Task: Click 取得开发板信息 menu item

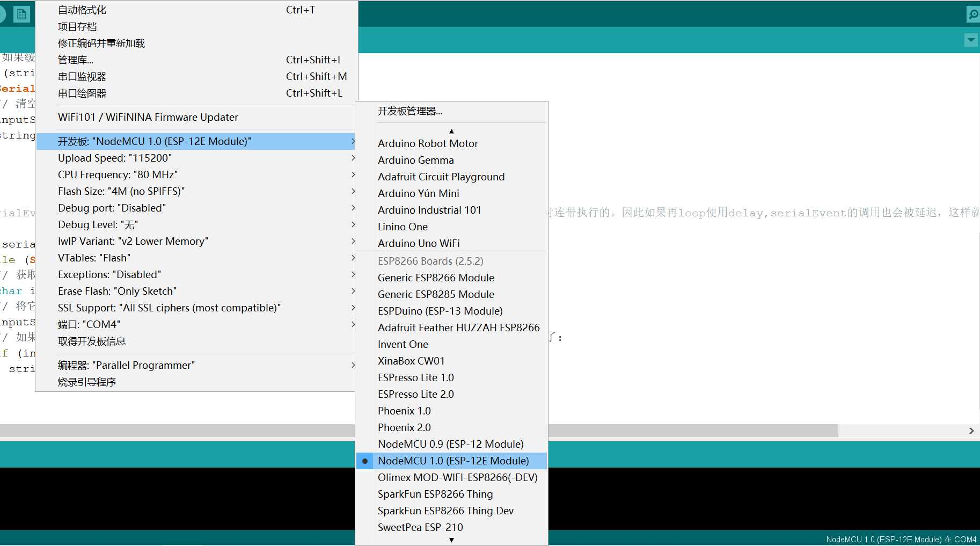Action: point(196,341)
